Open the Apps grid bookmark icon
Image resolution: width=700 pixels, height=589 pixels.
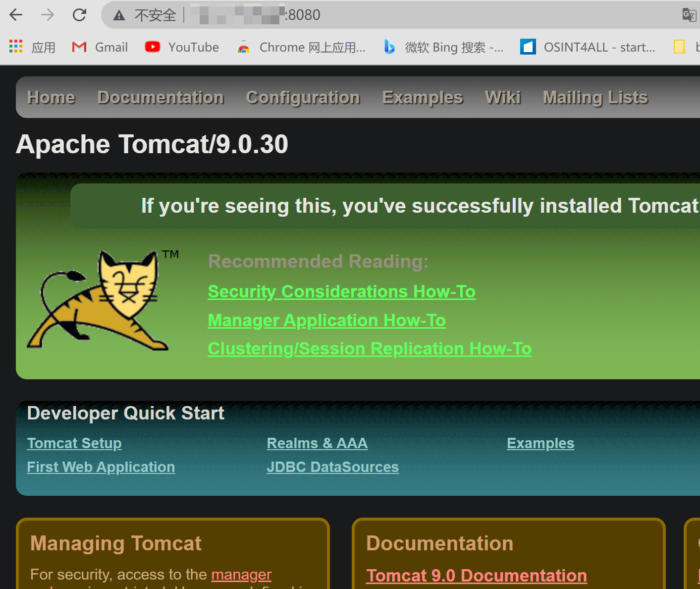pyautogui.click(x=16, y=47)
